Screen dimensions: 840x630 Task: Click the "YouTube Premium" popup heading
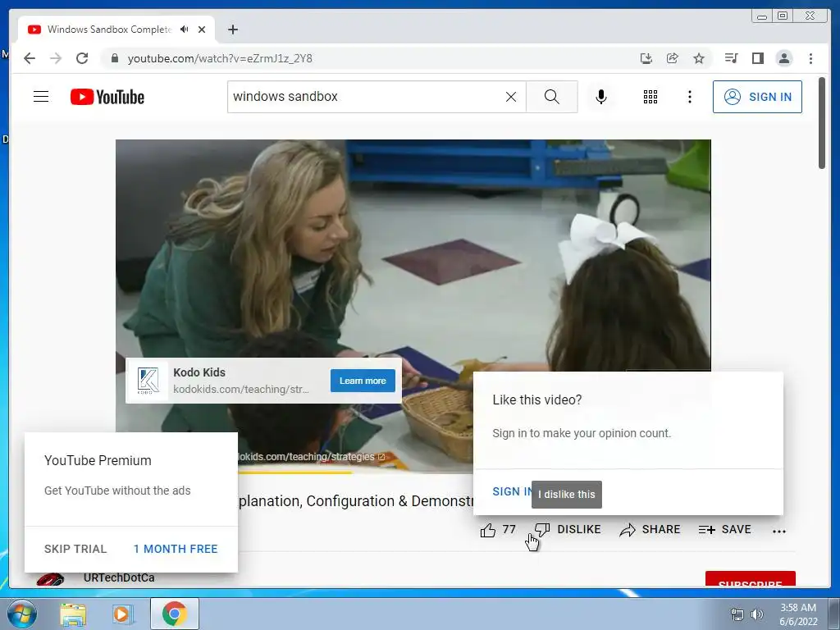pos(98,460)
